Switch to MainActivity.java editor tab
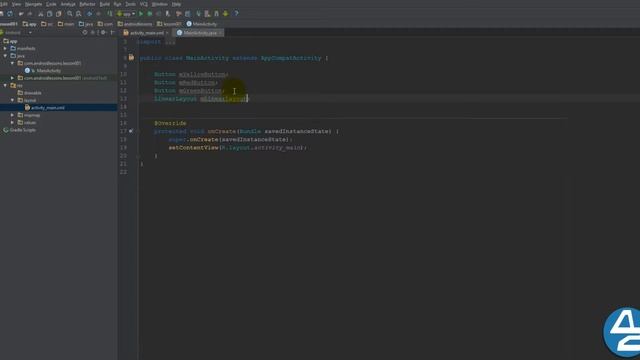 click(x=200, y=33)
